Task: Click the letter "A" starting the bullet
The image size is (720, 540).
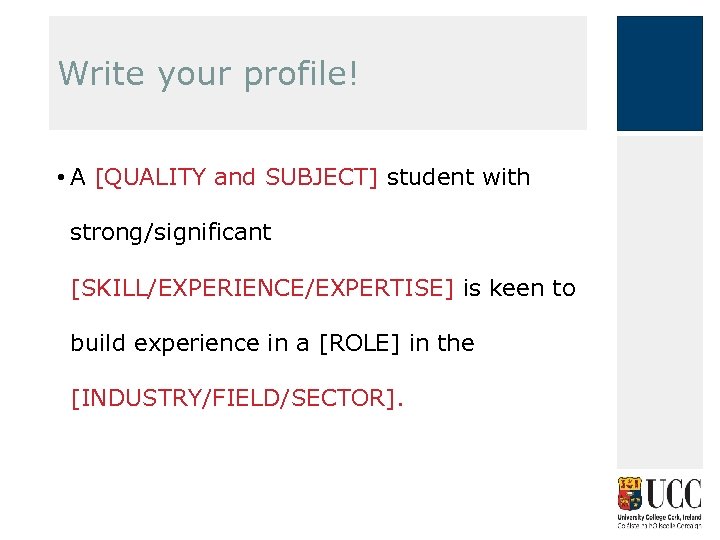Action: [x=78, y=178]
